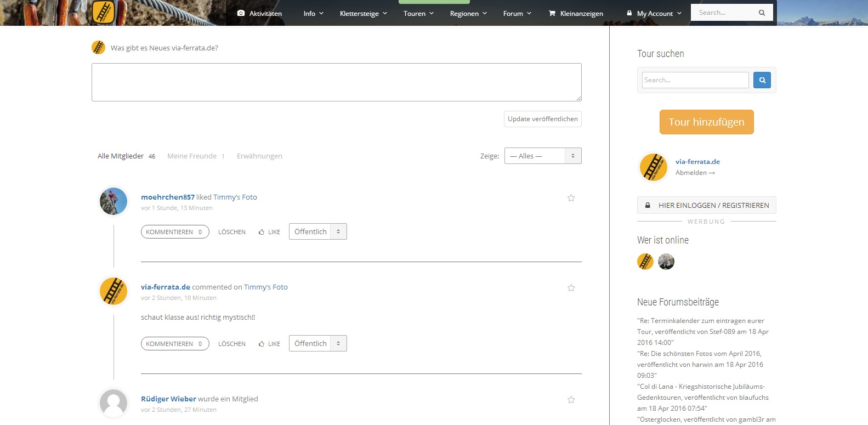
Task: Like the moehrchen857 activity post
Action: (x=269, y=232)
